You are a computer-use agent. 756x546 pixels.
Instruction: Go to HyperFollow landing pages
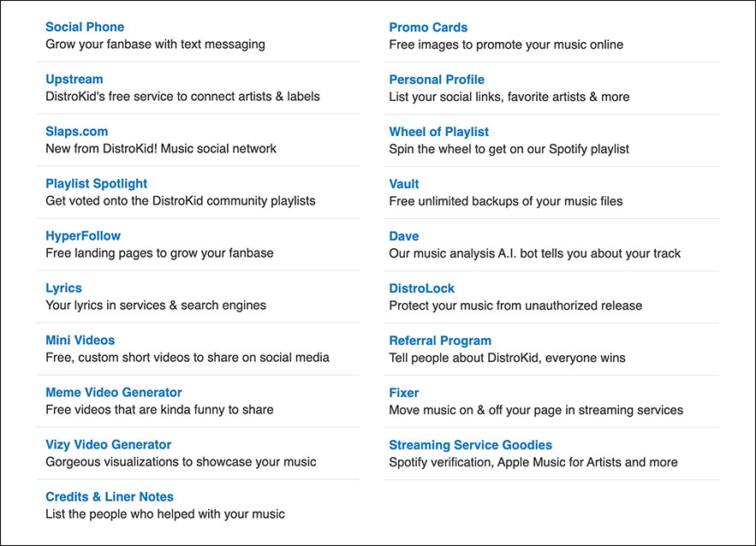point(82,235)
